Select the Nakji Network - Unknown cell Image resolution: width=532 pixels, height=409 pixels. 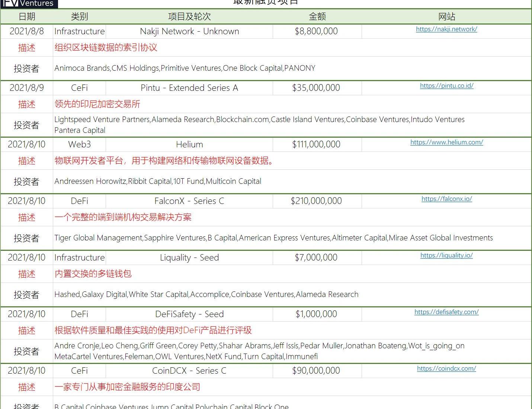(189, 31)
